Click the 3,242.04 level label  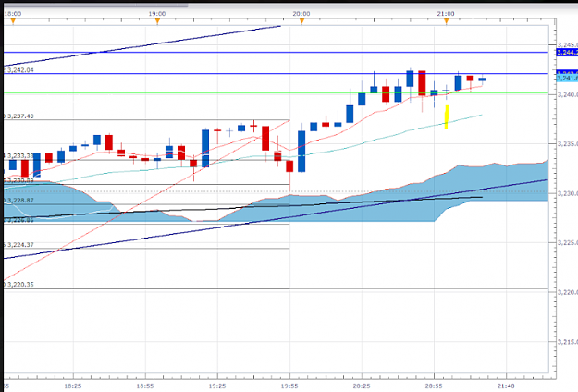[x=20, y=70]
